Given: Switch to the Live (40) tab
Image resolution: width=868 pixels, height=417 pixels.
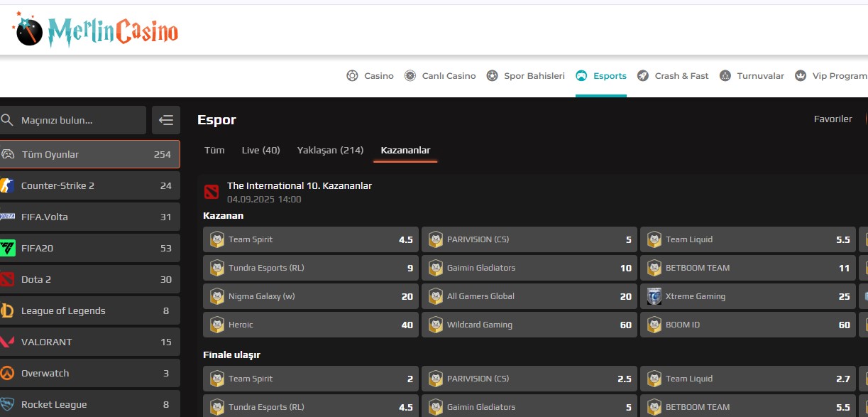Looking at the screenshot, I should coord(260,150).
